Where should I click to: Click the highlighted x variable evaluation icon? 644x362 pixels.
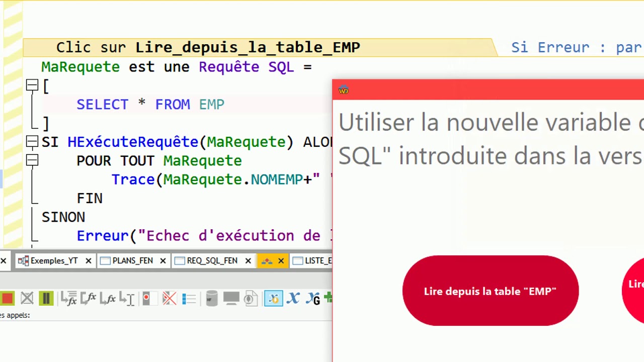274,299
